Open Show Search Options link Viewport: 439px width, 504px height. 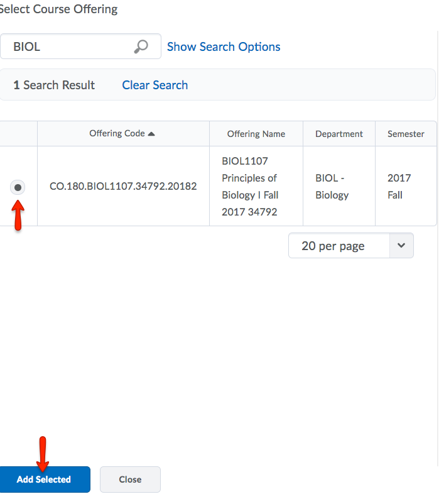click(224, 47)
